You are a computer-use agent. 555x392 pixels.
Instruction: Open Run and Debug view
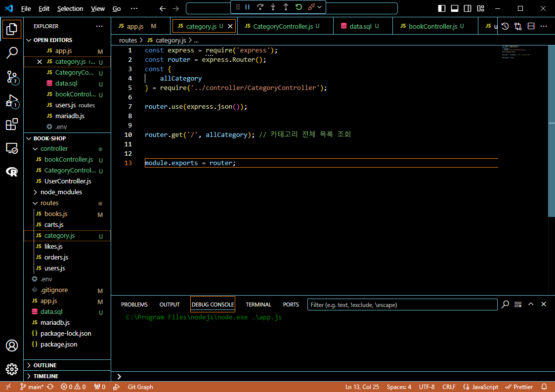click(12, 101)
